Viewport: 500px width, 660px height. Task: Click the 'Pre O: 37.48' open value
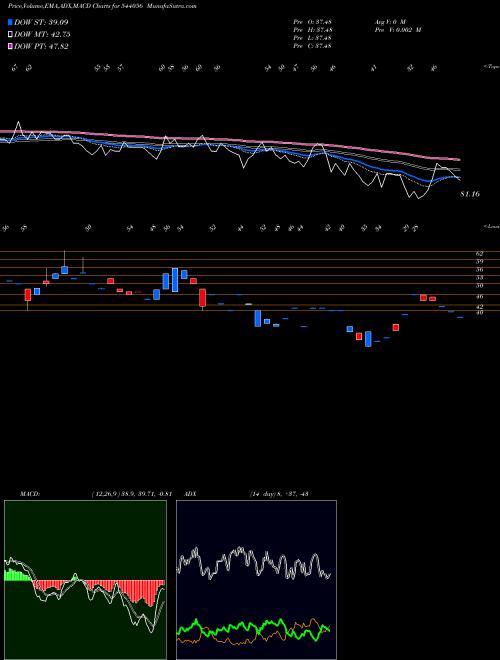click(x=313, y=22)
